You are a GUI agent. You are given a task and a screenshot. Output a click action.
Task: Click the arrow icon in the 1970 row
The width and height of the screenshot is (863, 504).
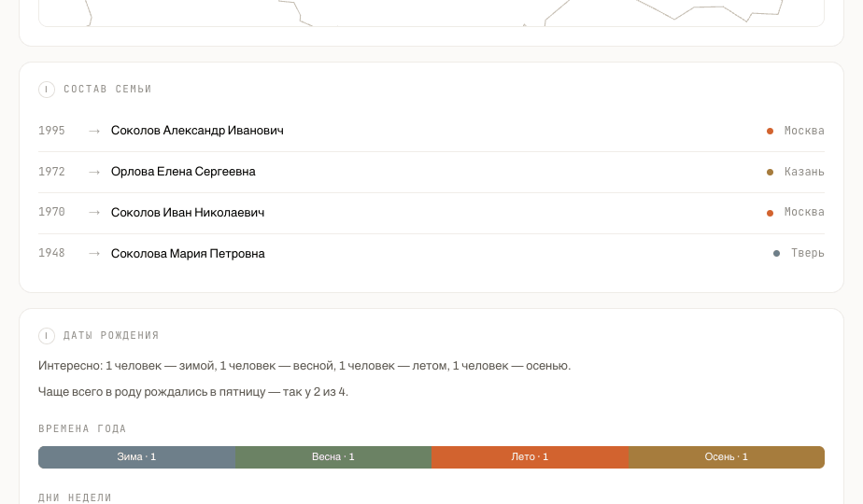[x=94, y=213]
